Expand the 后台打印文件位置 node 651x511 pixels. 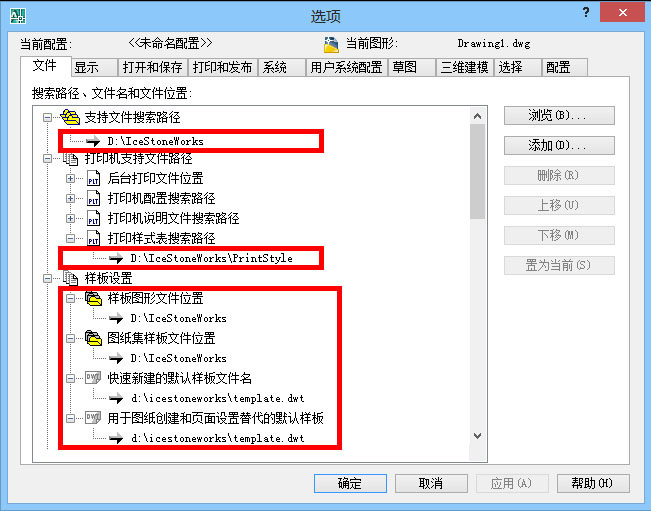[x=70, y=178]
